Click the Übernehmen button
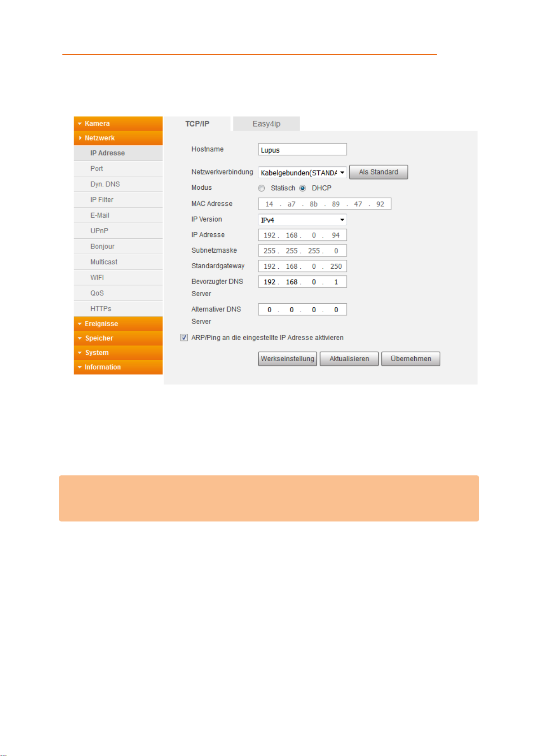 pos(411,359)
